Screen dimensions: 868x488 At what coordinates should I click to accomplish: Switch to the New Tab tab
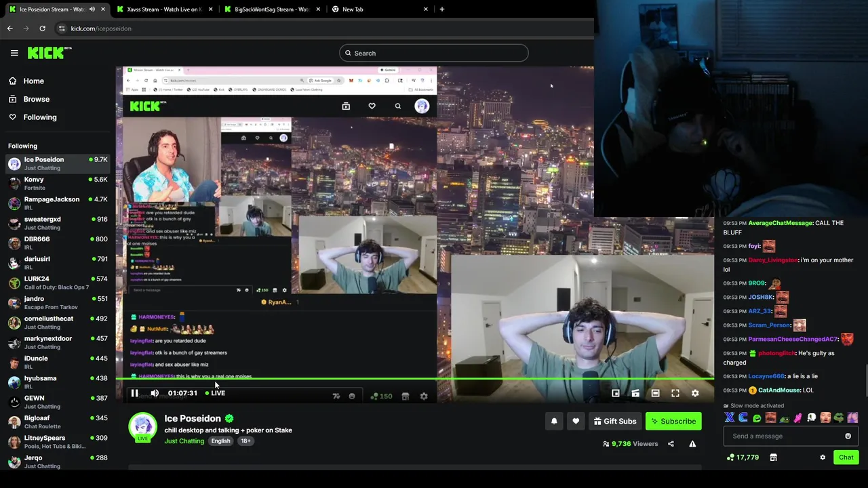click(x=380, y=9)
